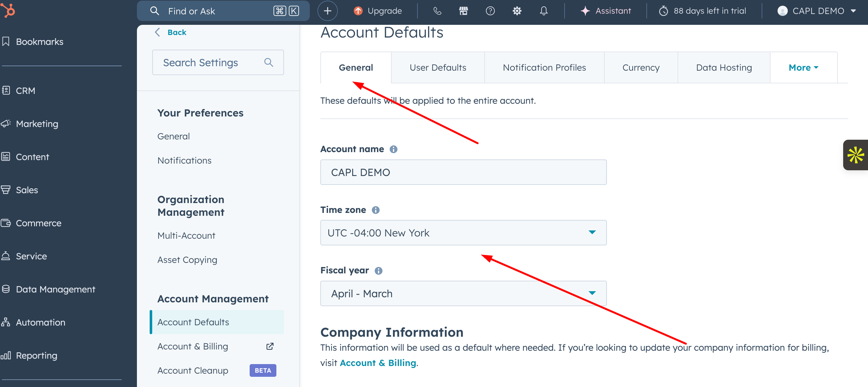Screen dimensions: 868x387
Task: Click the help question mark icon
Action: tap(490, 11)
